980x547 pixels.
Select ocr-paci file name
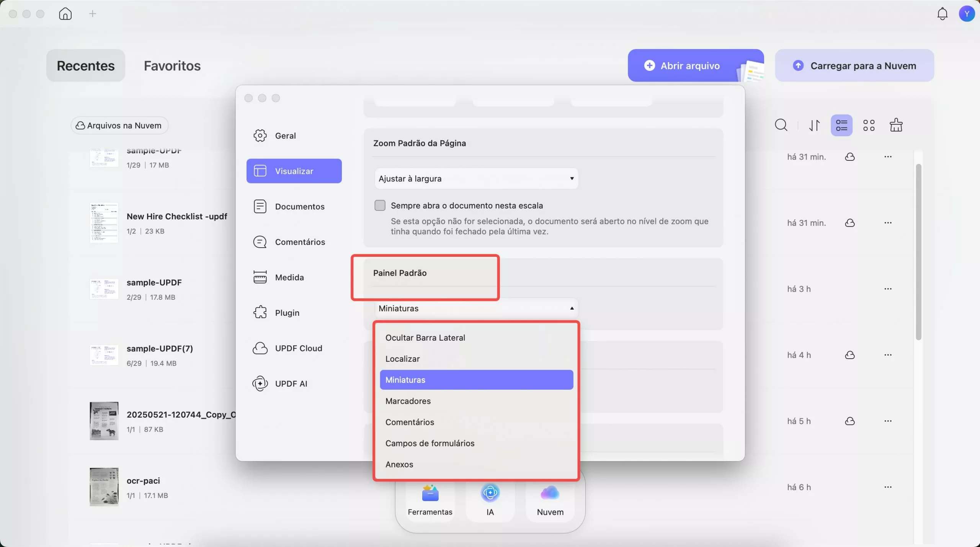143,481
